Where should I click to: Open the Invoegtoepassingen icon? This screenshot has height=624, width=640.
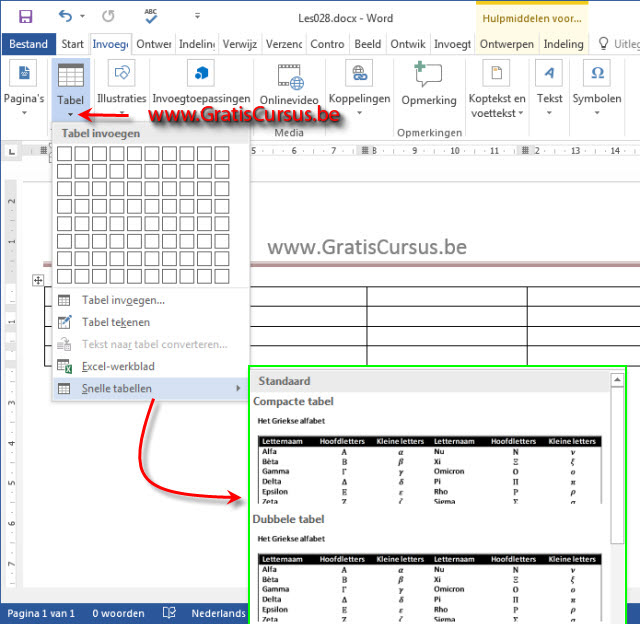click(201, 73)
